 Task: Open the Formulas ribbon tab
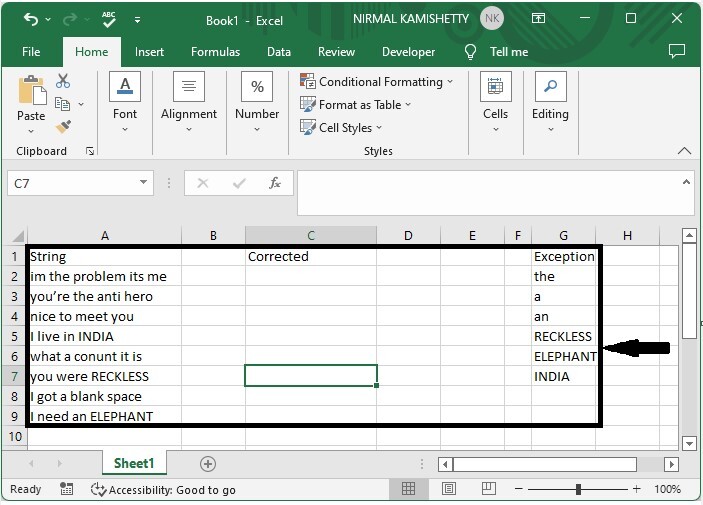click(215, 52)
